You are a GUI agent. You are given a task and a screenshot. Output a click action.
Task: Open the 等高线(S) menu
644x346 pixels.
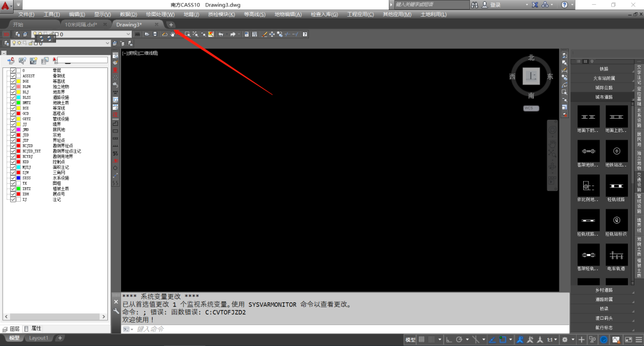tap(255, 14)
